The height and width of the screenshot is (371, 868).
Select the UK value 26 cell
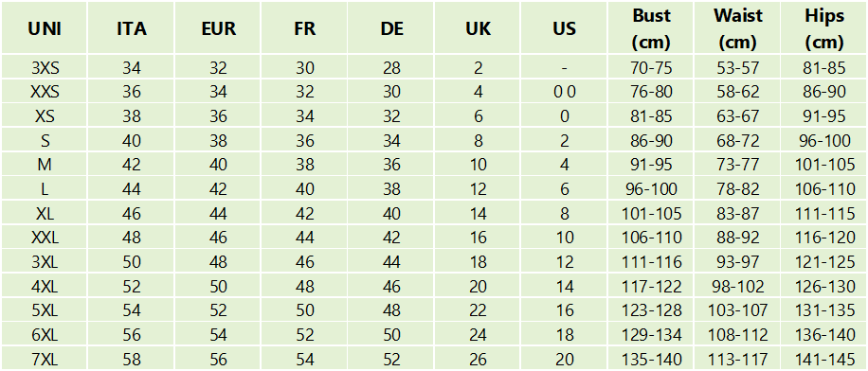coord(478,359)
